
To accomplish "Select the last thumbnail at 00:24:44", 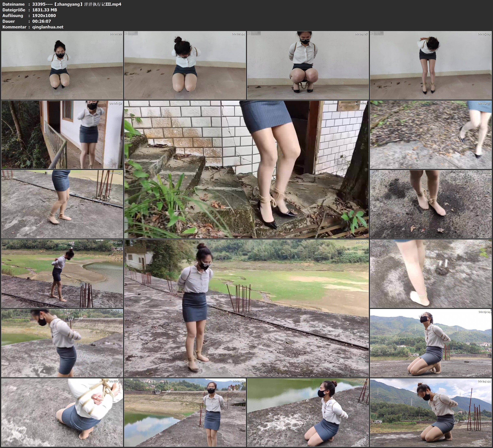I will [431, 412].
